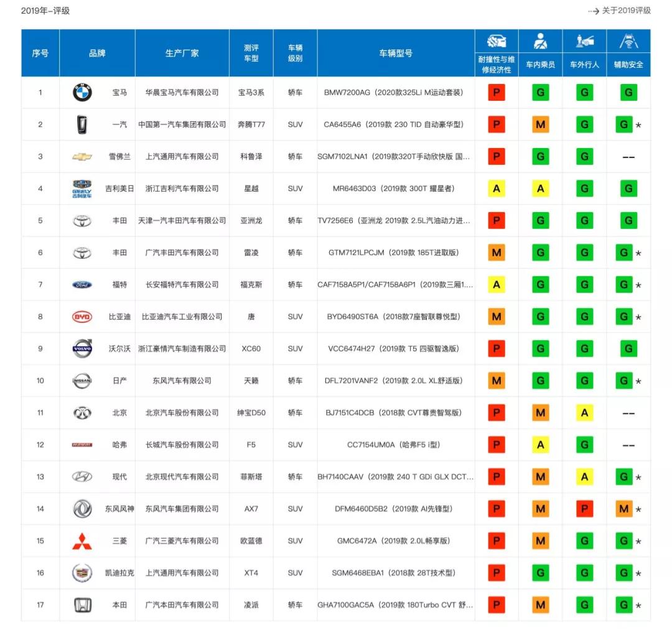The width and height of the screenshot is (672, 629).
Task: Click the red P crashworthiness rating for 宝马3系
Action: (x=497, y=93)
